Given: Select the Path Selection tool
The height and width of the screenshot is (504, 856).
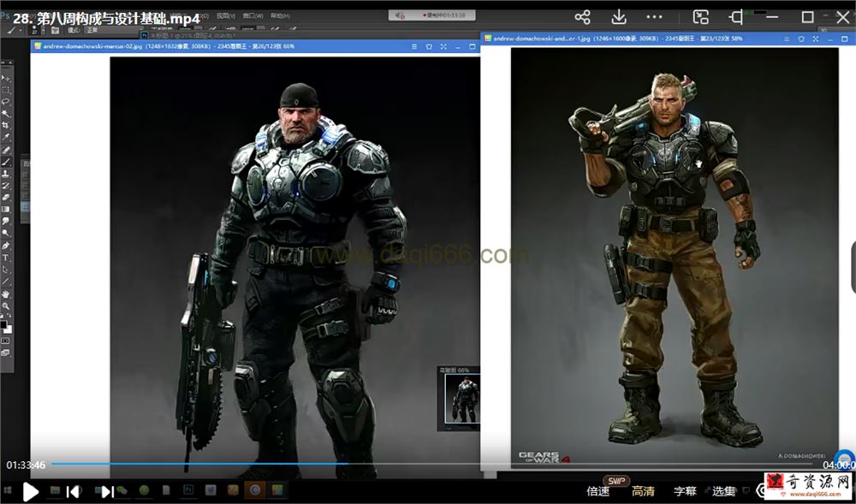Looking at the screenshot, I should (x=7, y=270).
